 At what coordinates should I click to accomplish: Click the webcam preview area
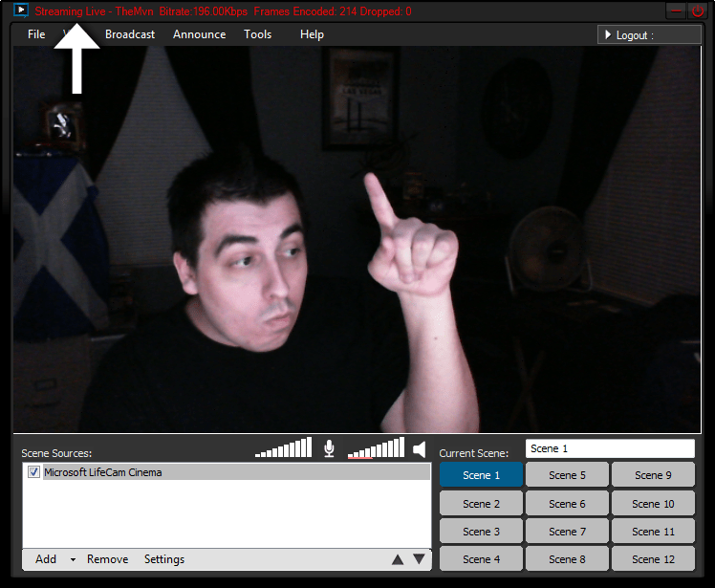point(357,239)
